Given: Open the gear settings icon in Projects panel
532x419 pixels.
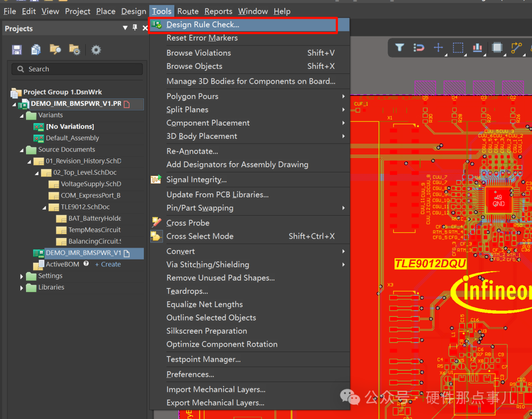Looking at the screenshot, I should [96, 50].
